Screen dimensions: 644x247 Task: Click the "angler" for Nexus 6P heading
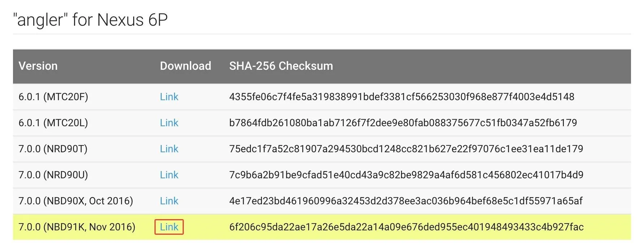click(90, 20)
